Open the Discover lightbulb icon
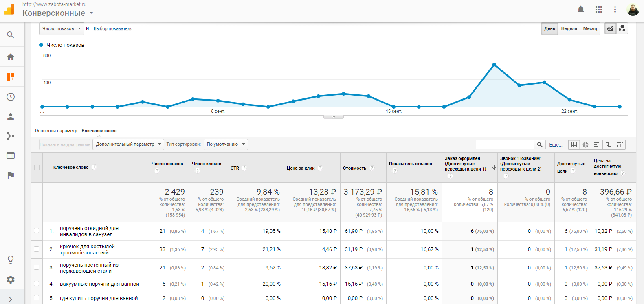This screenshot has height=304, width=644. pos(11,260)
